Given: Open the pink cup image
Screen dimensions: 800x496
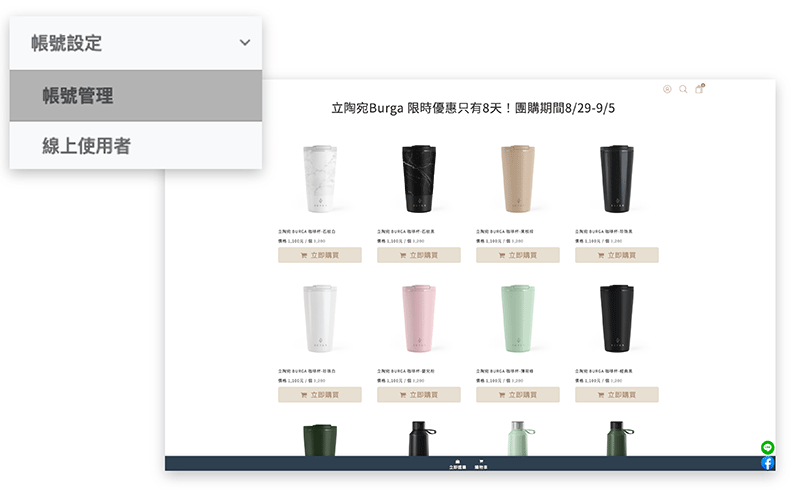Looking at the screenshot, I should click(x=419, y=318).
